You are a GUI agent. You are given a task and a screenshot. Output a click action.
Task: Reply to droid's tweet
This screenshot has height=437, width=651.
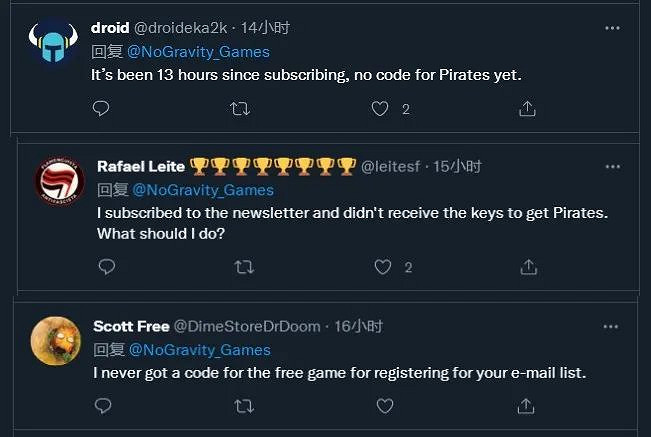[100, 108]
